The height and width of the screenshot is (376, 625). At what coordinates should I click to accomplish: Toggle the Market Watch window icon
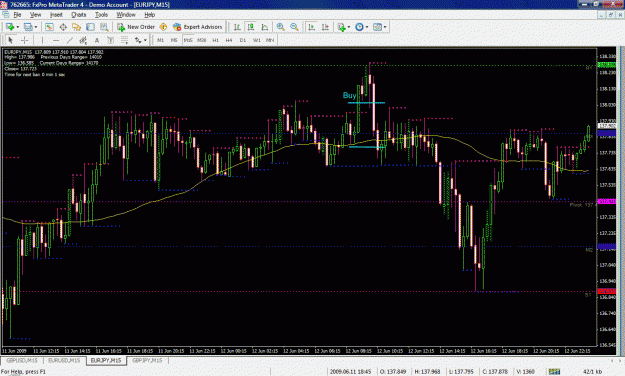tap(49, 27)
